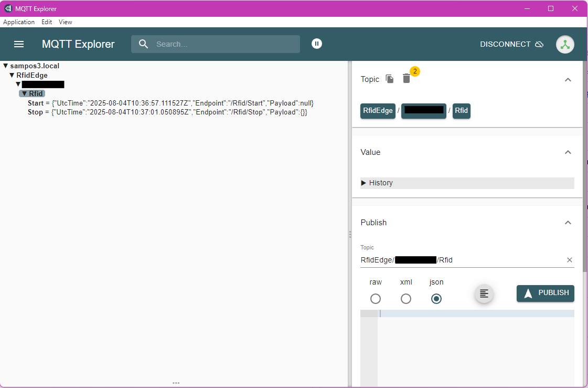588x388 pixels.
Task: Click the yellow badge showing 2
Action: 415,71
